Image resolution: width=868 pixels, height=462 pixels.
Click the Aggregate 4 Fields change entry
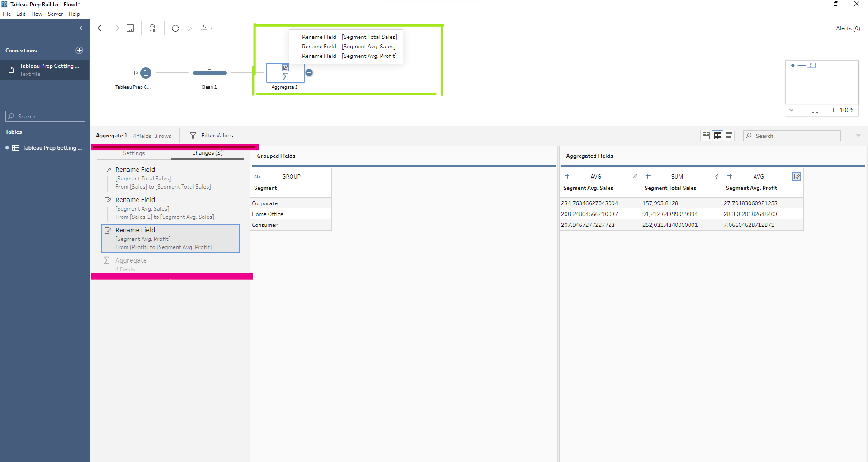[x=171, y=264]
